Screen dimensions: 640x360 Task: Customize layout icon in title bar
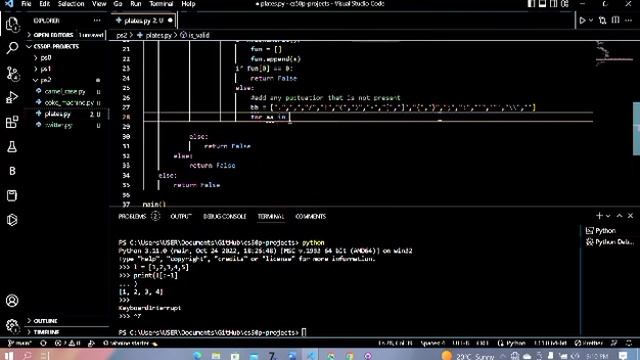565,4
